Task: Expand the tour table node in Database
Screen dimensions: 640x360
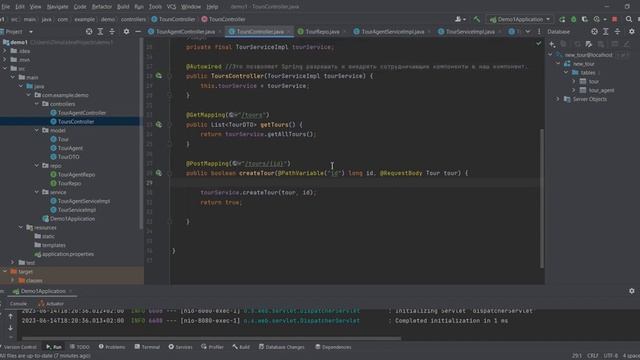Action: point(573,81)
